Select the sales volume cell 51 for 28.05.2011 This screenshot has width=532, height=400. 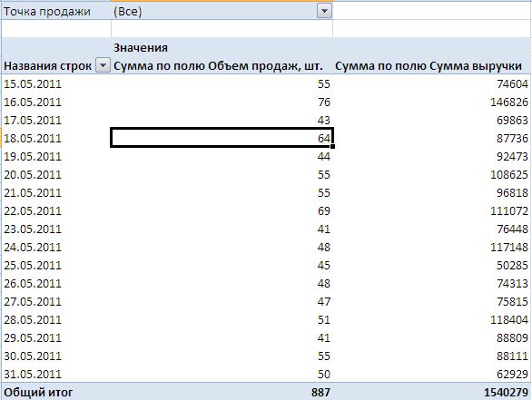pos(222,319)
